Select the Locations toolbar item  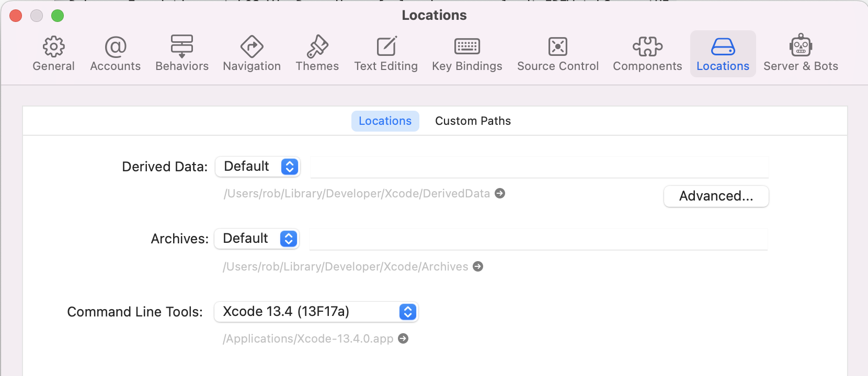(x=723, y=53)
